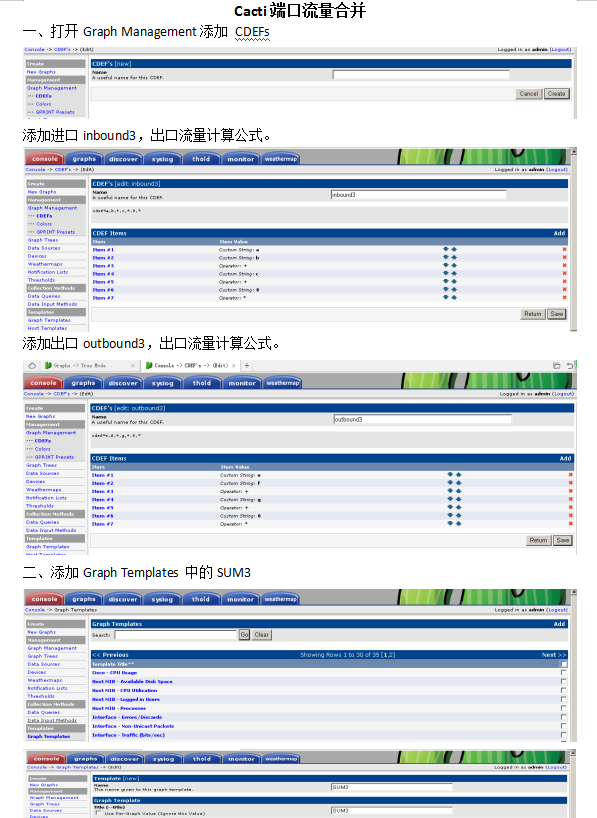Move Item #1 down in outbound3 CDEF items
This screenshot has width=597, height=818.
coord(450,475)
